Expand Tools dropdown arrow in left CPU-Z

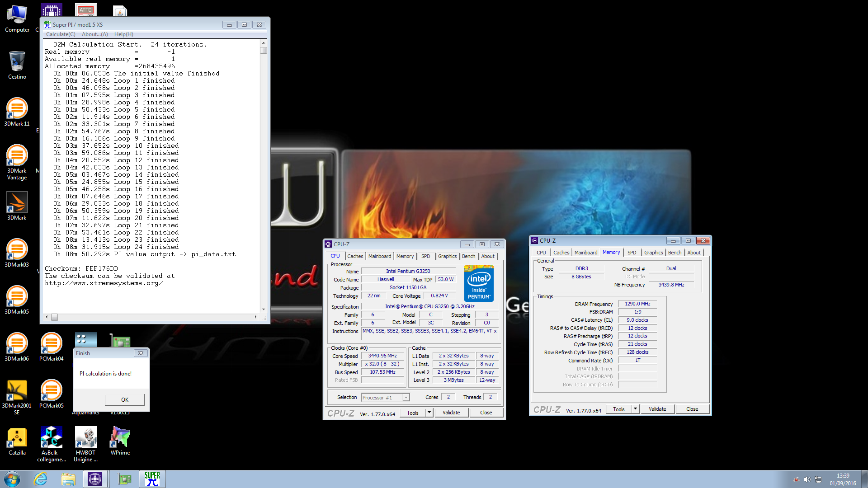pyautogui.click(x=429, y=413)
